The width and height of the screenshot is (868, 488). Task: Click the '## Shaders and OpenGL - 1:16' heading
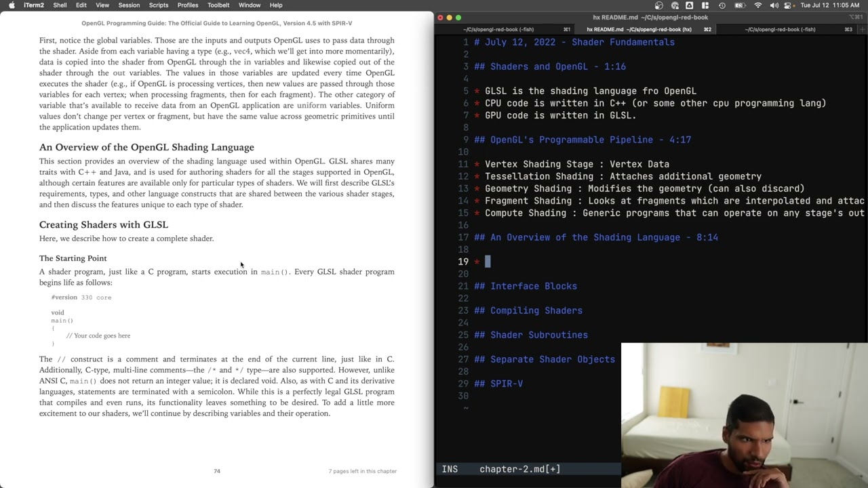coord(550,66)
